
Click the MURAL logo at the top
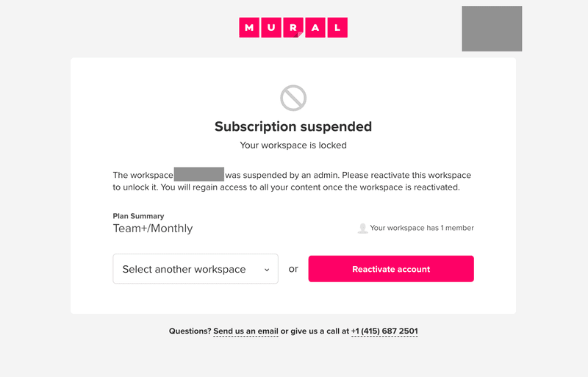pos(293,28)
